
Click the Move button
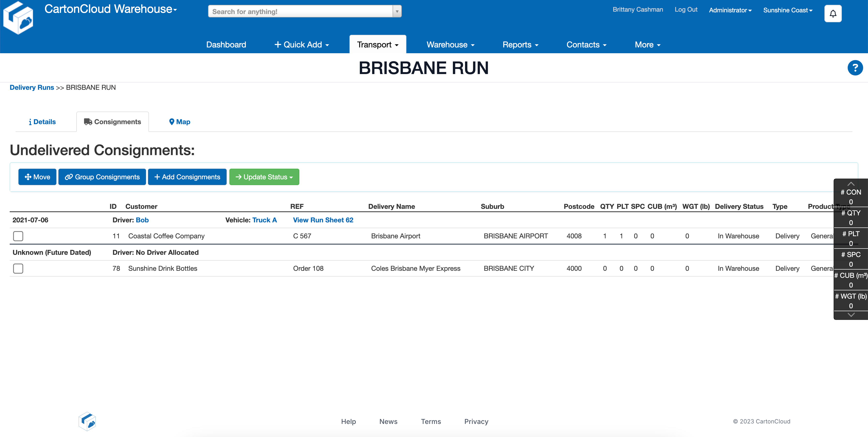tap(37, 177)
